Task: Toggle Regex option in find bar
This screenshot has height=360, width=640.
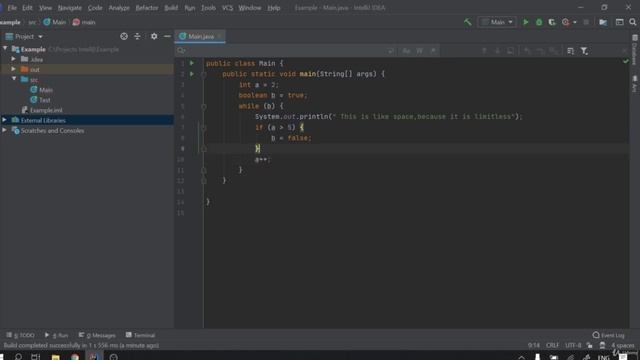Action: click(433, 51)
